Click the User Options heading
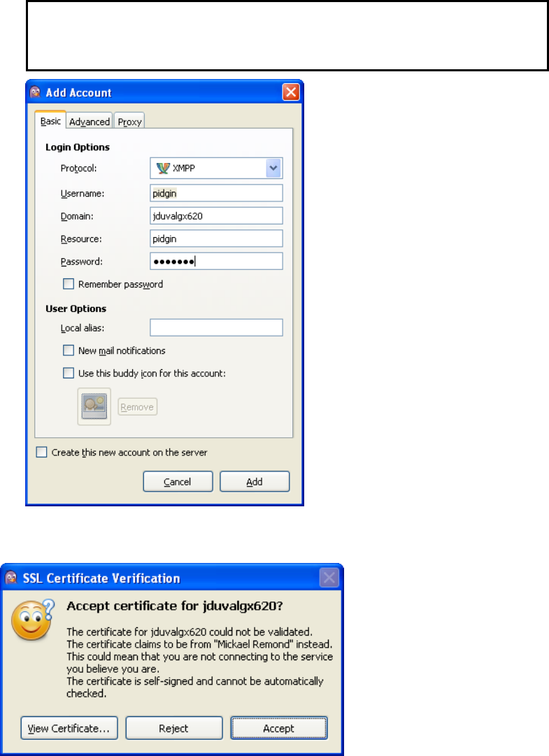 [x=76, y=308]
